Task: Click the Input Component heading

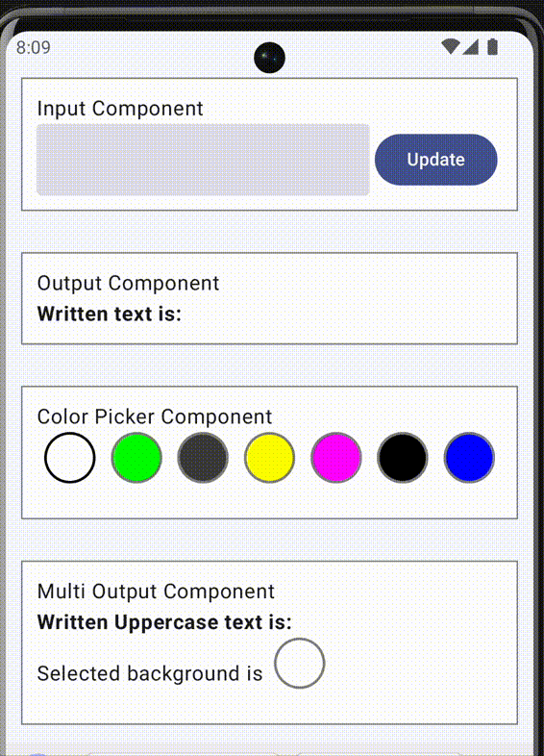Action: click(x=120, y=109)
